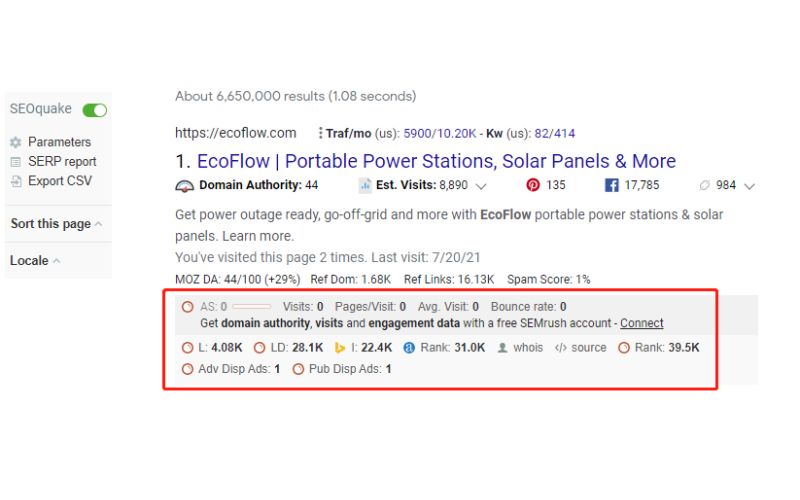Image resolution: width=800 pixels, height=500 pixels.
Task: Click the Export CSV file icon
Action: (16, 182)
